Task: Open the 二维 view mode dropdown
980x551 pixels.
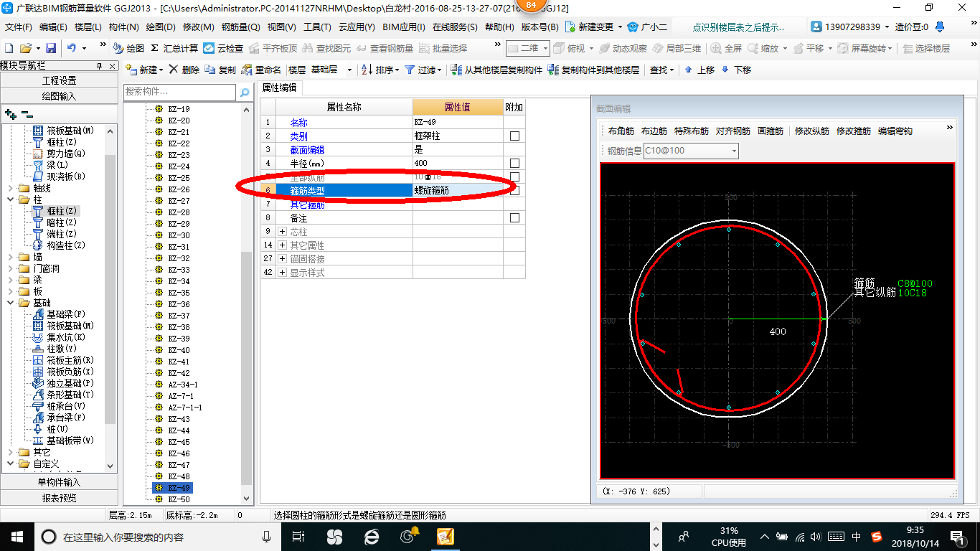Action: 545,48
